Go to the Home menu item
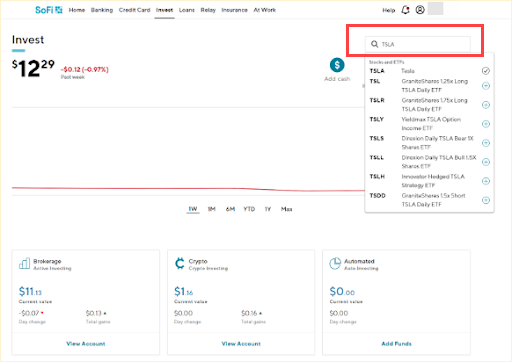This screenshot has height=362, width=512. tap(77, 10)
